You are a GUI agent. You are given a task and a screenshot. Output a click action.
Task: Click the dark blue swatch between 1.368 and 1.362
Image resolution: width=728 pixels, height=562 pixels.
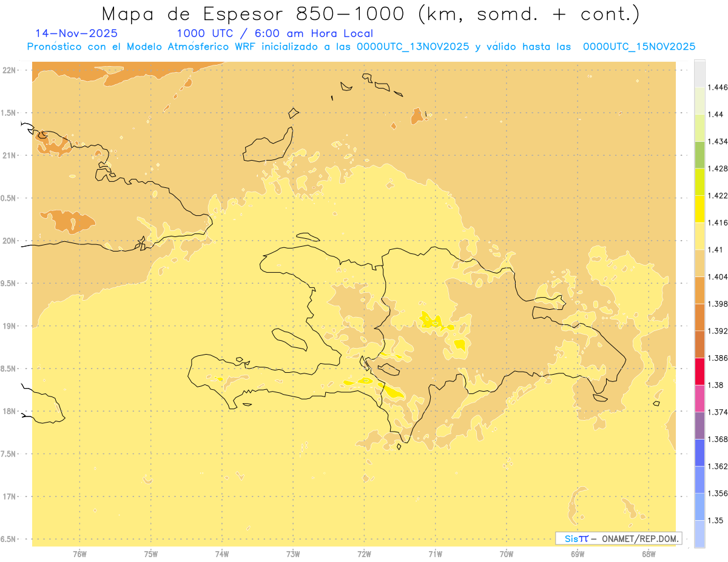(699, 452)
